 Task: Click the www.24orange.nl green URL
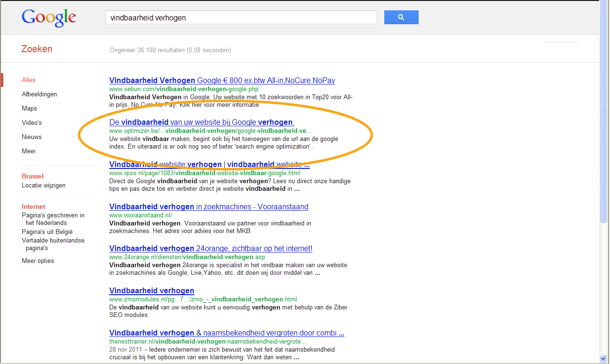pyautogui.click(x=187, y=257)
